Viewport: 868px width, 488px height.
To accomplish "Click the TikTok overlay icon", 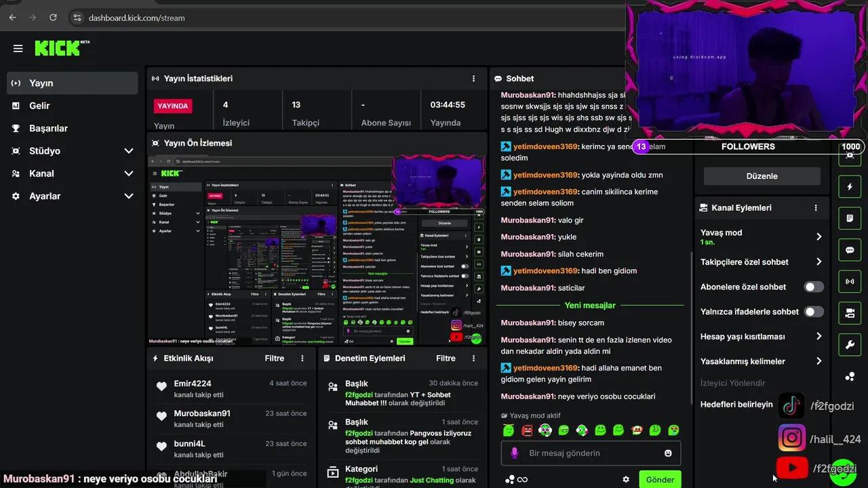I will [x=791, y=406].
